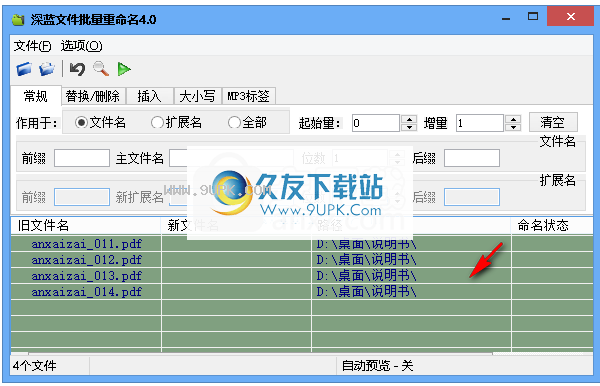Open the 选项(O) menu
600x386 pixels.
[x=81, y=46]
